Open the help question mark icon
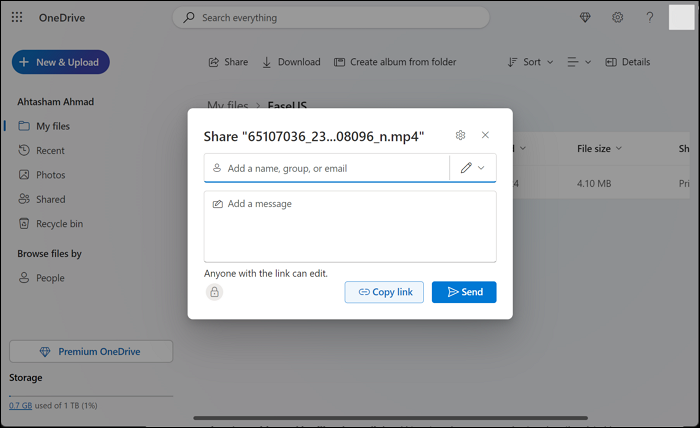The width and height of the screenshot is (700, 428). point(650,17)
